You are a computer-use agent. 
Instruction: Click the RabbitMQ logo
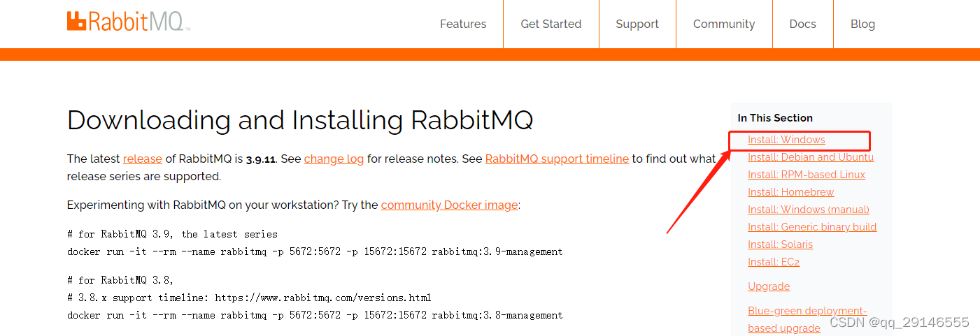click(128, 22)
